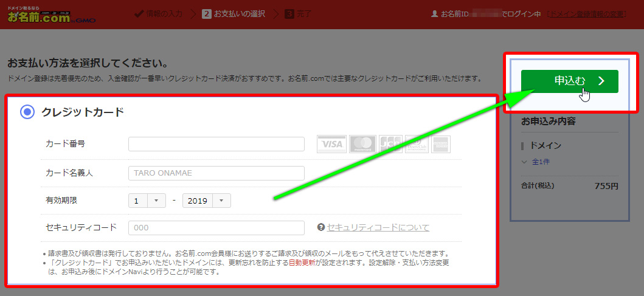Click the VISA card icon
The image size is (644, 296).
click(331, 144)
